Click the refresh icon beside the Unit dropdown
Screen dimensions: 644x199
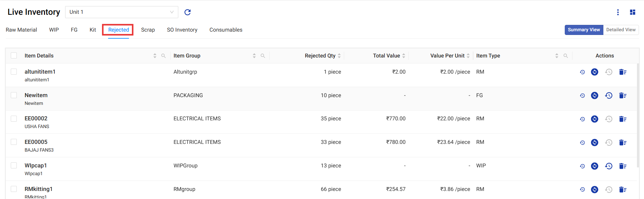click(x=187, y=12)
